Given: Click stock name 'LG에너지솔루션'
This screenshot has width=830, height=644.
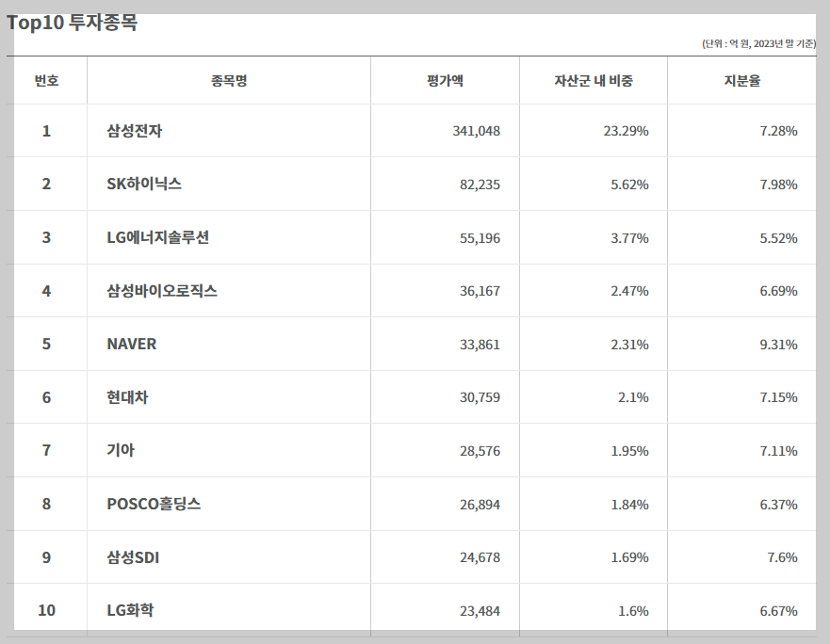Looking at the screenshot, I should (157, 237).
